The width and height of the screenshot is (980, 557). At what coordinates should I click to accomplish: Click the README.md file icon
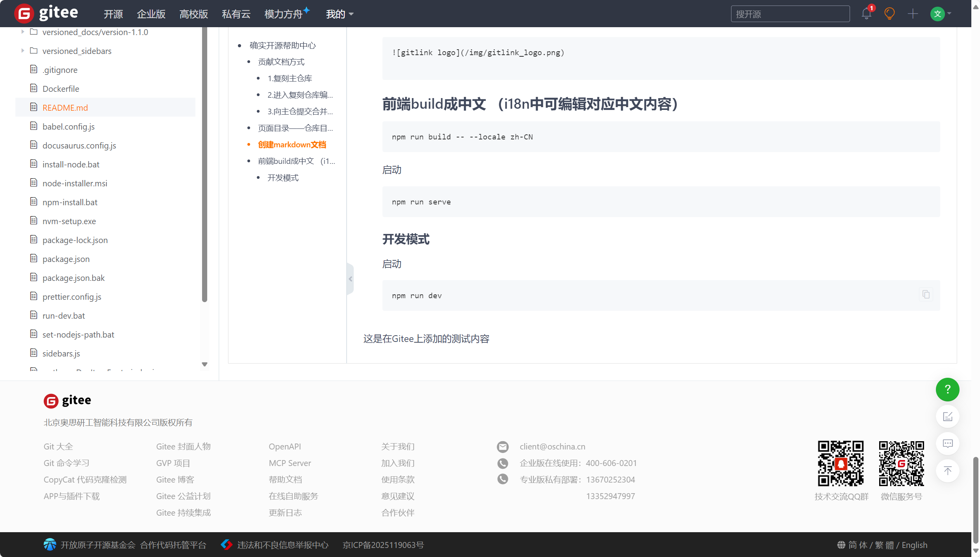34,107
